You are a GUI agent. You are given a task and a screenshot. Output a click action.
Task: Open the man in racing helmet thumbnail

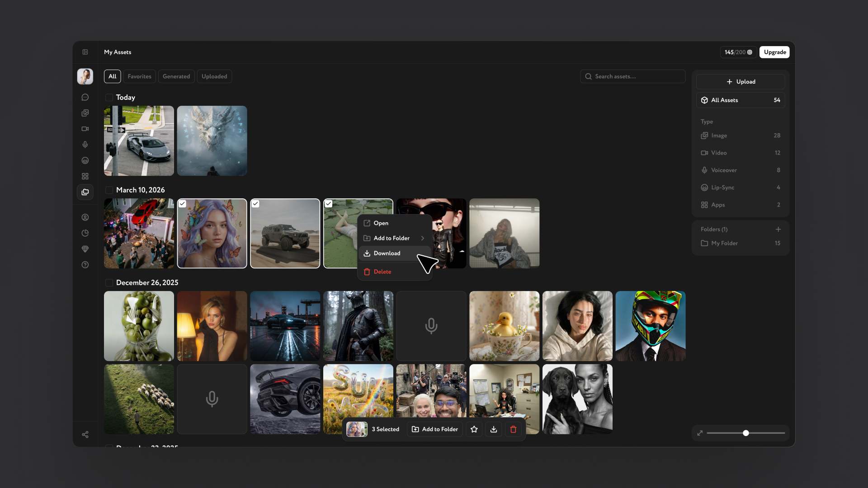pos(651,326)
